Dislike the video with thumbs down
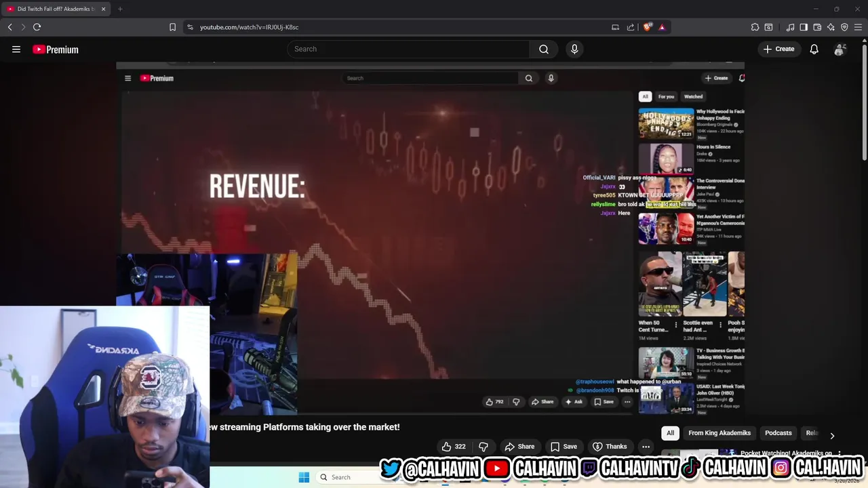 pos(484,447)
